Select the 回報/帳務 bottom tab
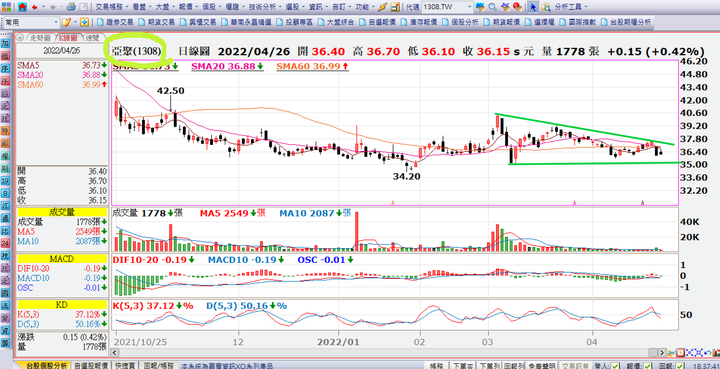 (158, 365)
